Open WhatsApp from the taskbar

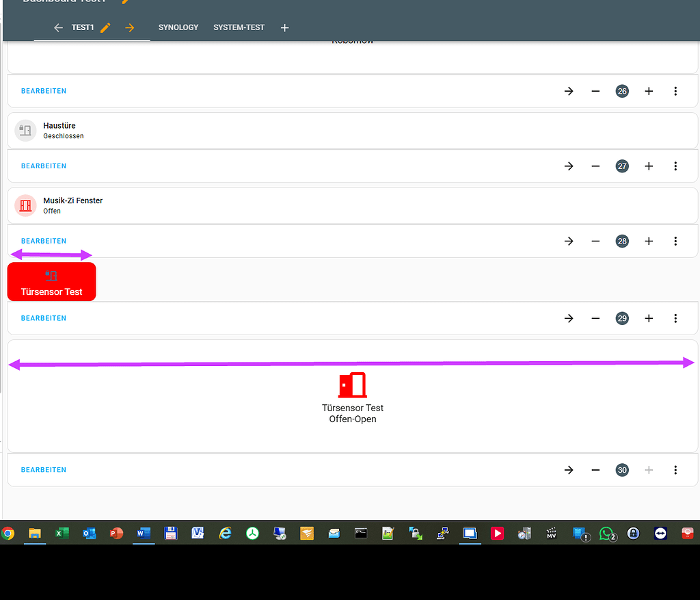point(607,534)
